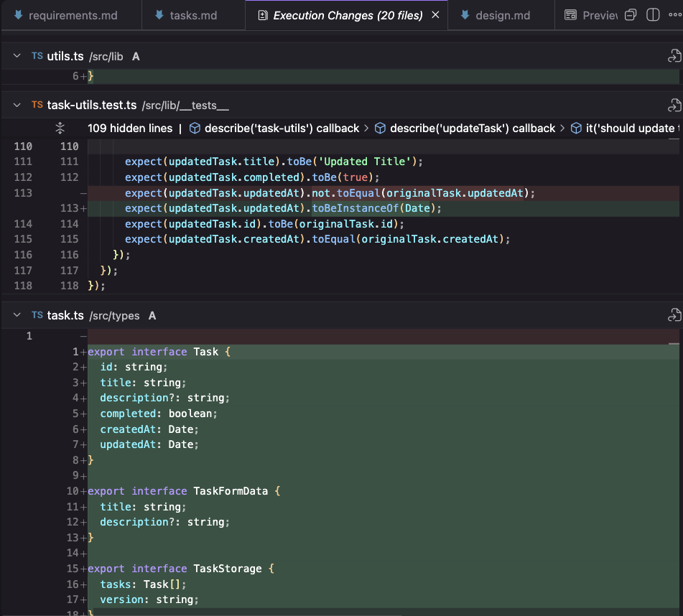Click the 'completed: boolean;' line

click(x=384, y=414)
